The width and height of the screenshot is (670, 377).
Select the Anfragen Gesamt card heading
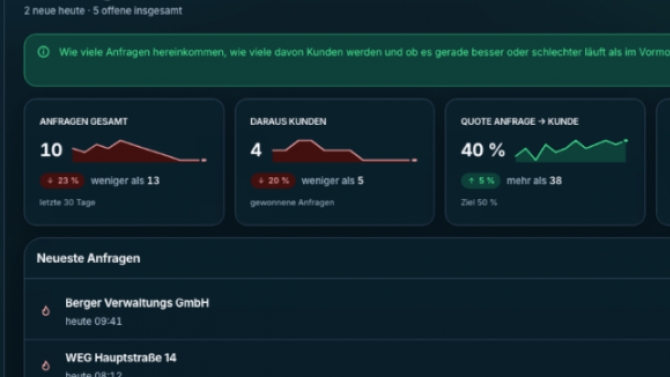point(84,122)
